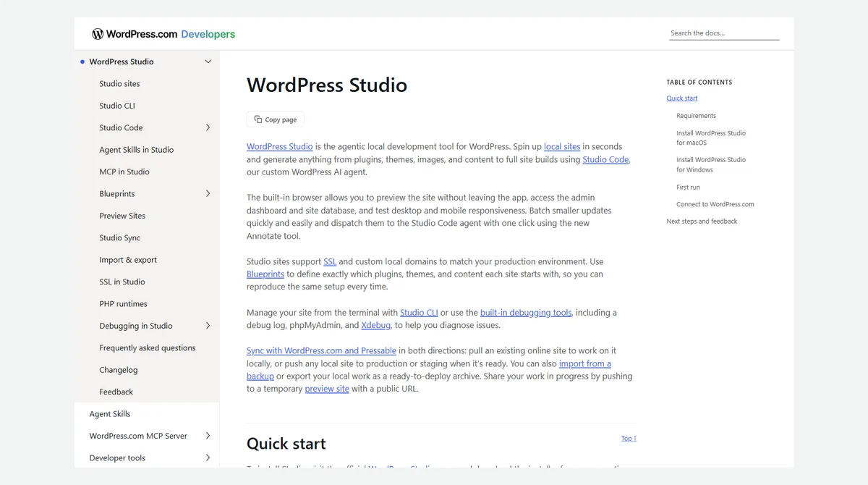Expand the Studio Code submenu chevron

pos(208,127)
